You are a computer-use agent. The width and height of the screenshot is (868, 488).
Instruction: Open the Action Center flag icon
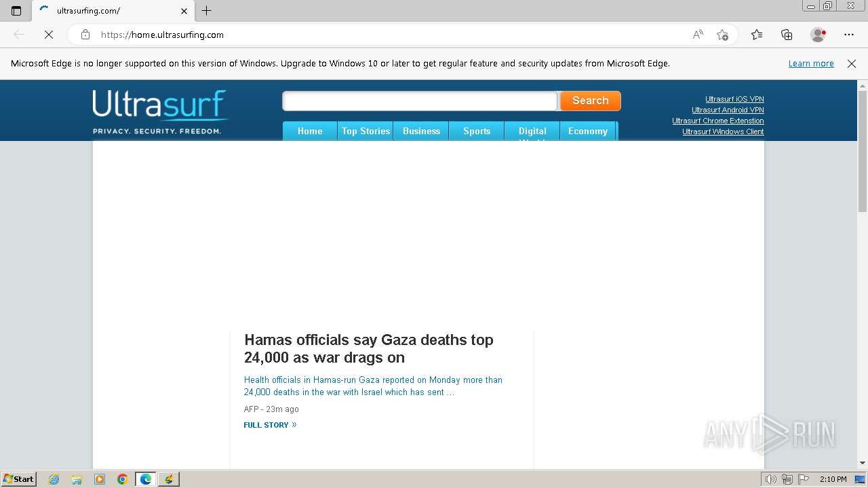804,479
